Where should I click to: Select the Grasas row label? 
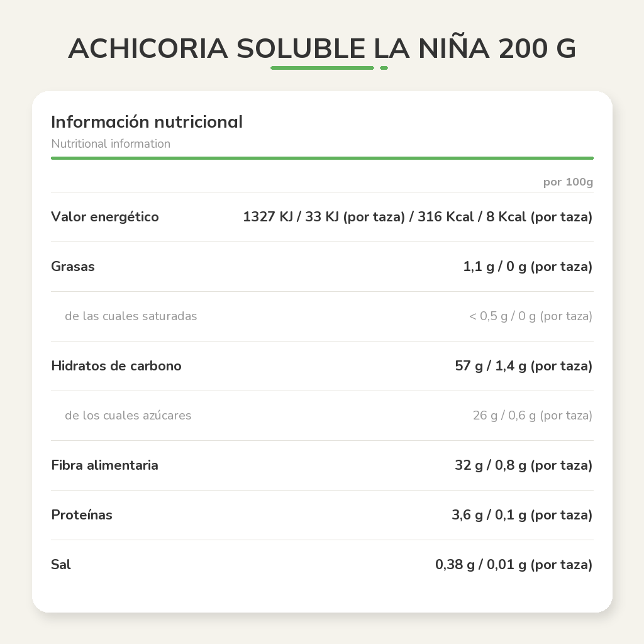coord(73,267)
